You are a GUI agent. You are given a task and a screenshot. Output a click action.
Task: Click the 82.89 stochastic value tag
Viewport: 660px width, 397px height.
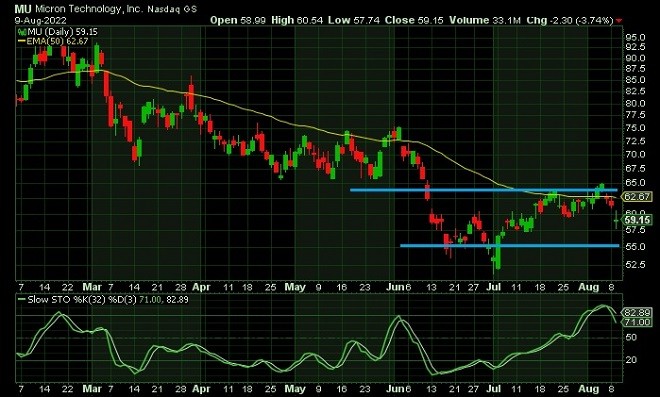pyautogui.click(x=636, y=313)
